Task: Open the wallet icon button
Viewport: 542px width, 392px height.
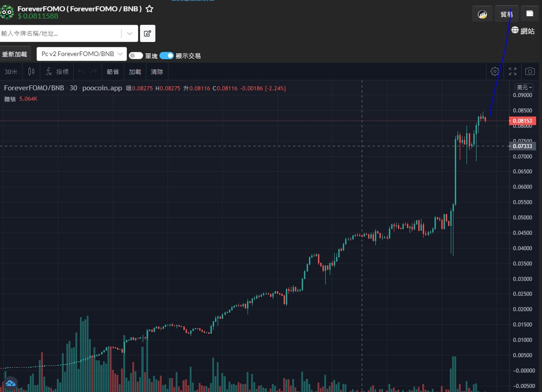Action: pos(530,14)
